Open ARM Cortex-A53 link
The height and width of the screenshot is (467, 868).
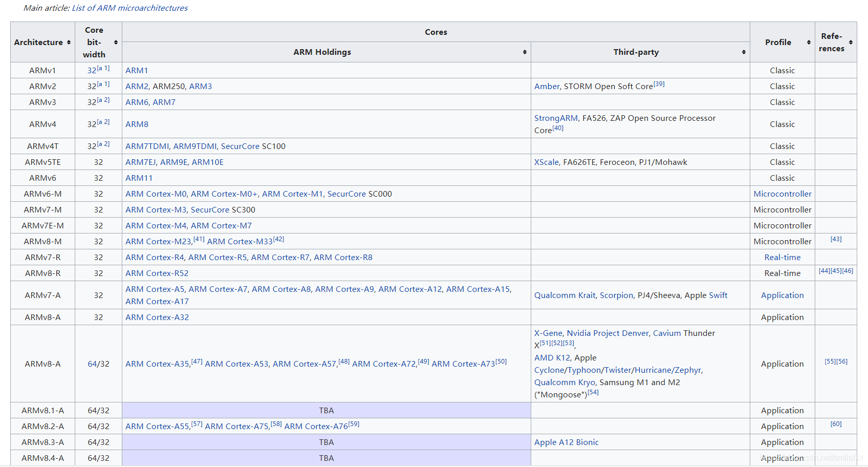pos(236,364)
